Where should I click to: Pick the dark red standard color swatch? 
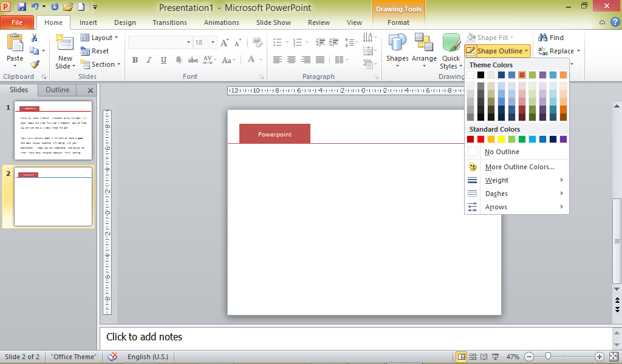coord(470,139)
